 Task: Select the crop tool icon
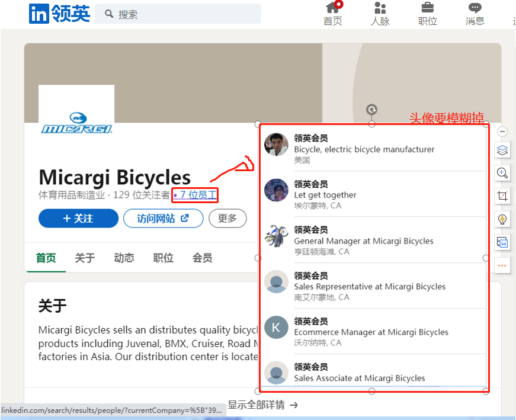[502, 196]
